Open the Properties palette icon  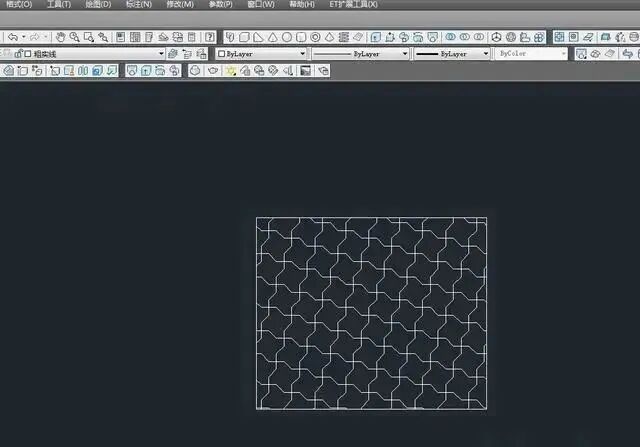120,37
